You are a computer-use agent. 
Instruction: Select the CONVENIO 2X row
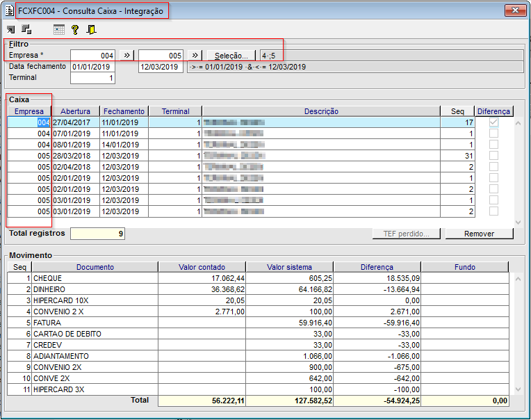pos(258,367)
